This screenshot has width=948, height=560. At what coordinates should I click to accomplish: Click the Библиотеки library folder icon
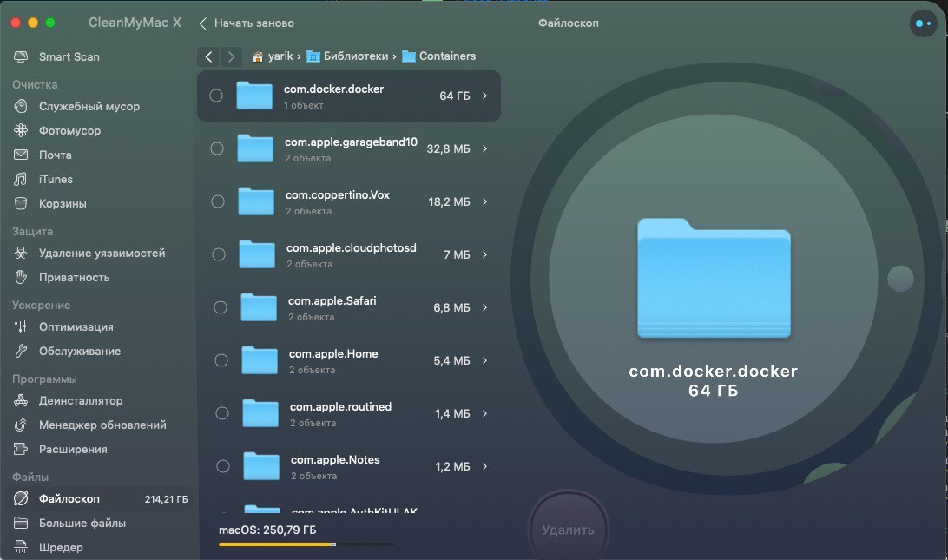[x=313, y=56]
